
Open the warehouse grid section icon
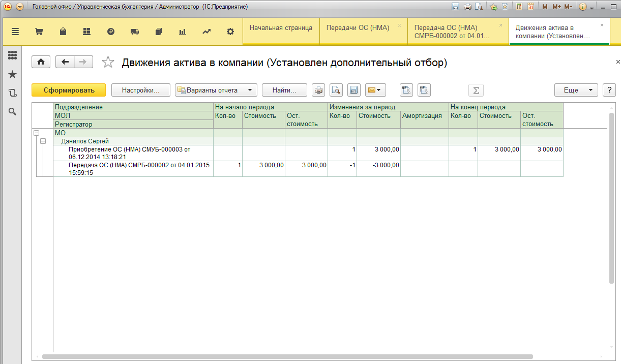coord(86,32)
